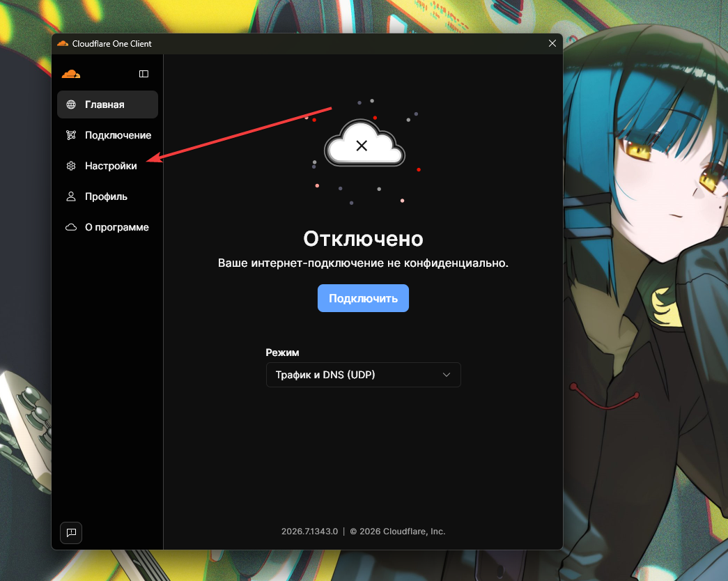Viewport: 728px width, 581px height.
Task: Click the Подключить button
Action: tap(363, 298)
